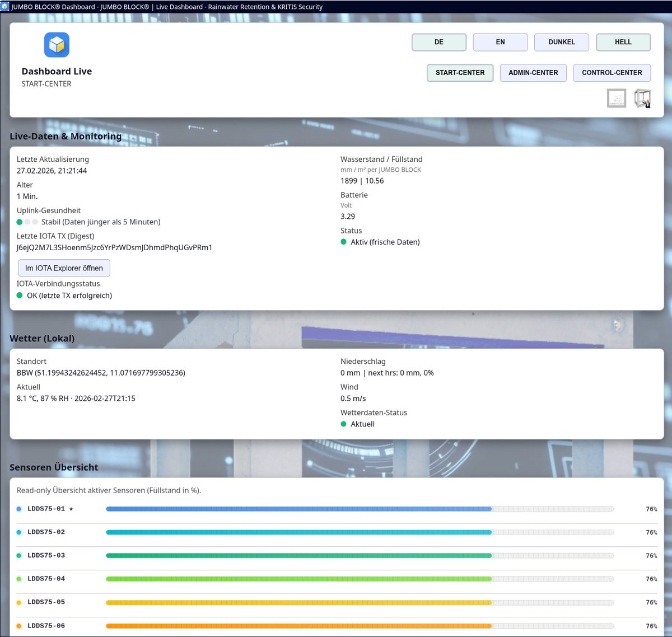The height and width of the screenshot is (637, 672).
Task: Click the cube frame with person thumbnail
Action: [x=642, y=99]
